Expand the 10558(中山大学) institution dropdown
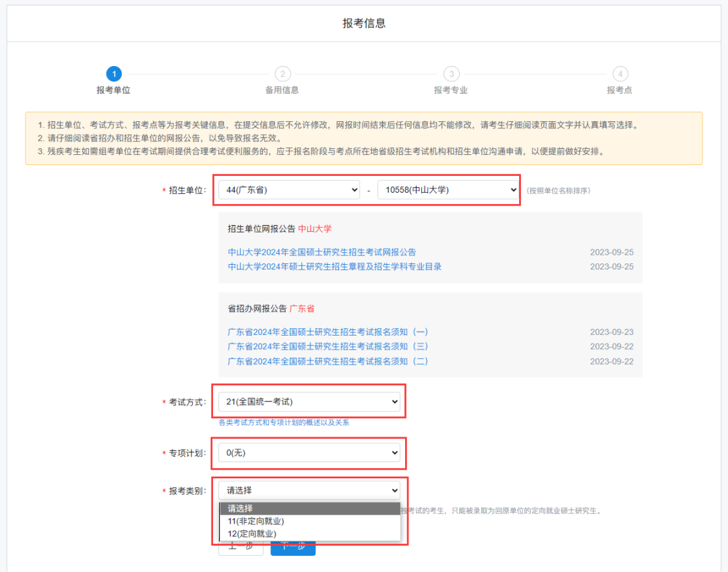The width and height of the screenshot is (728, 572). [448, 191]
